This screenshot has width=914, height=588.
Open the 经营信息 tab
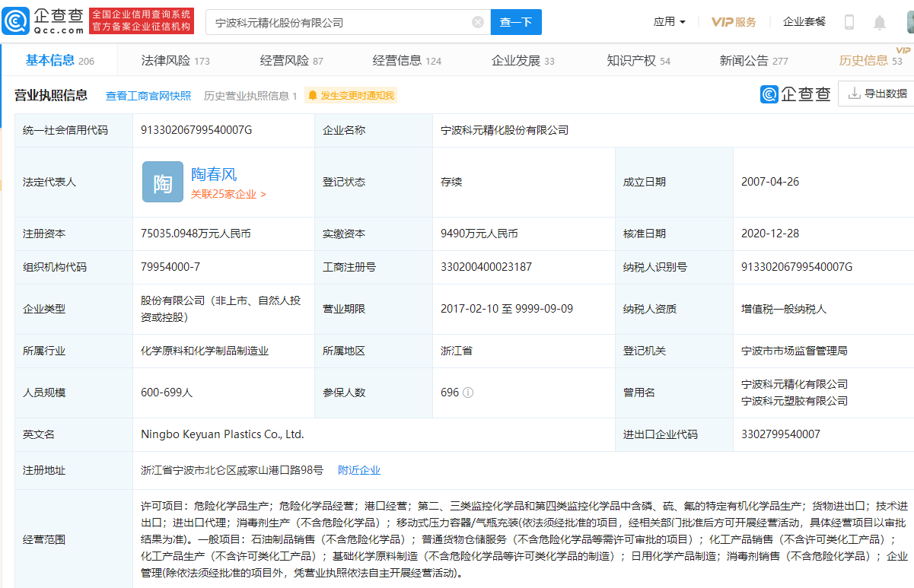[x=407, y=61]
